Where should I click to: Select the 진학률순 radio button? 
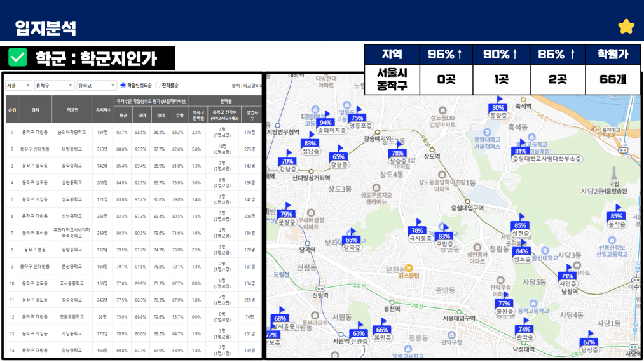(x=158, y=85)
